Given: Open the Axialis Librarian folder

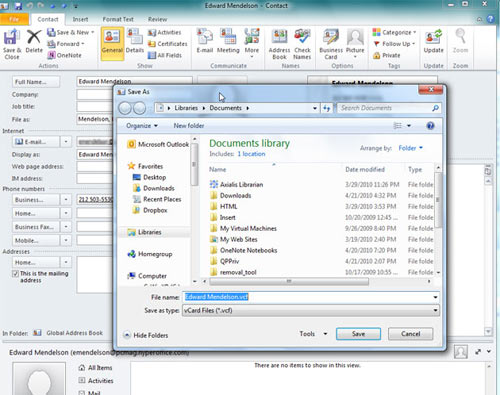Looking at the screenshot, I should (x=236, y=184).
